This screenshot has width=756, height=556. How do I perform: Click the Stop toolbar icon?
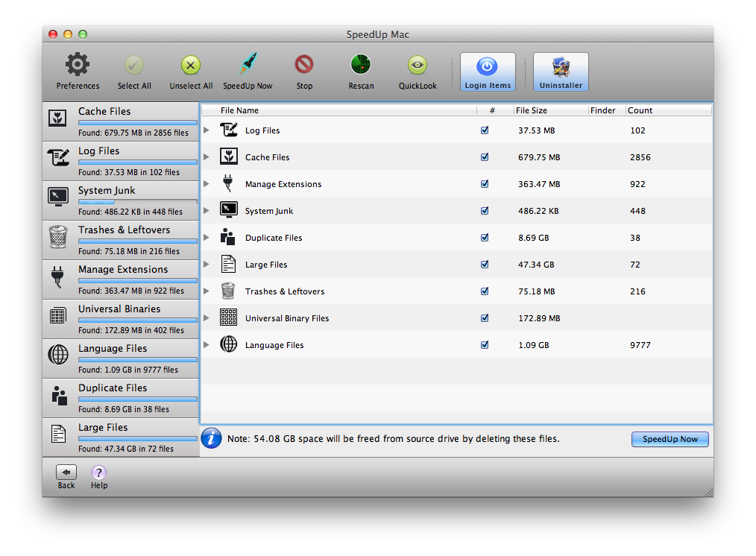pos(304,64)
